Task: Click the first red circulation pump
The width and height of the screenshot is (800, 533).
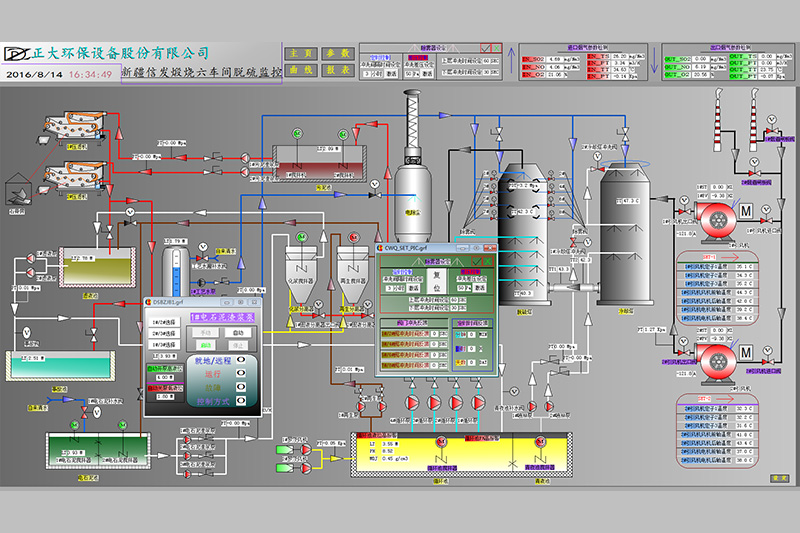Action: [x=412, y=403]
